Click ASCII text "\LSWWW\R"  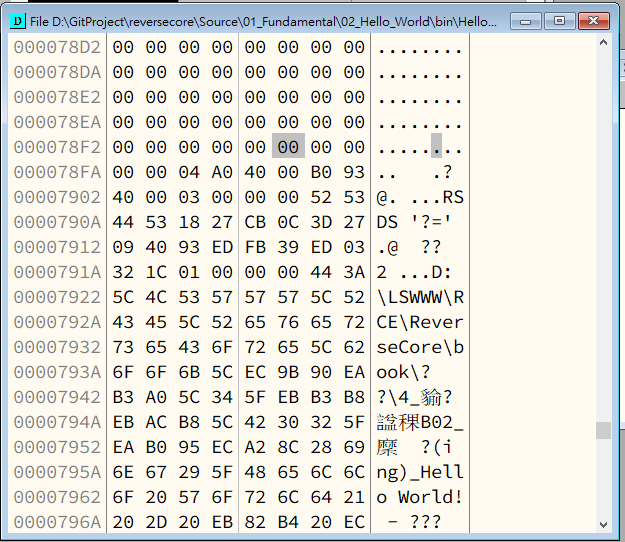[420, 297]
